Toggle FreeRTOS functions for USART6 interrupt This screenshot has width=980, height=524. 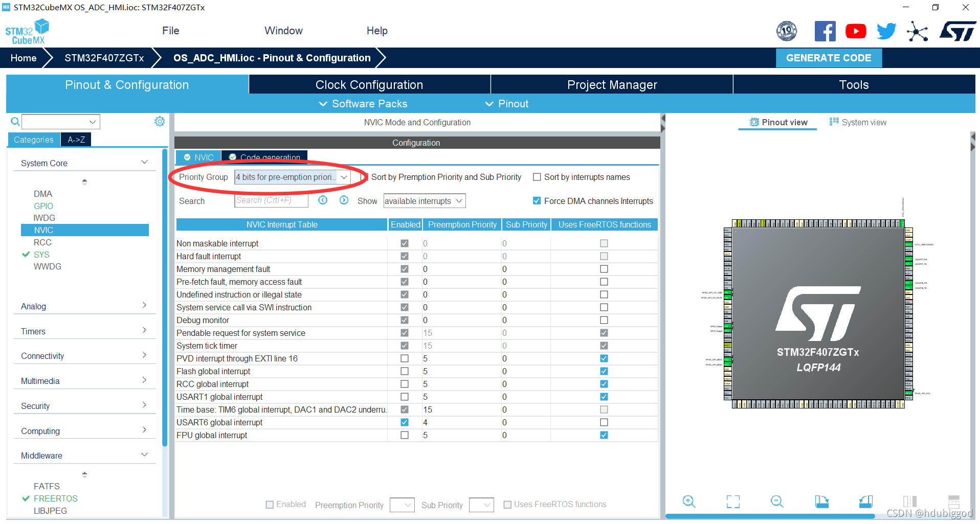pos(604,422)
